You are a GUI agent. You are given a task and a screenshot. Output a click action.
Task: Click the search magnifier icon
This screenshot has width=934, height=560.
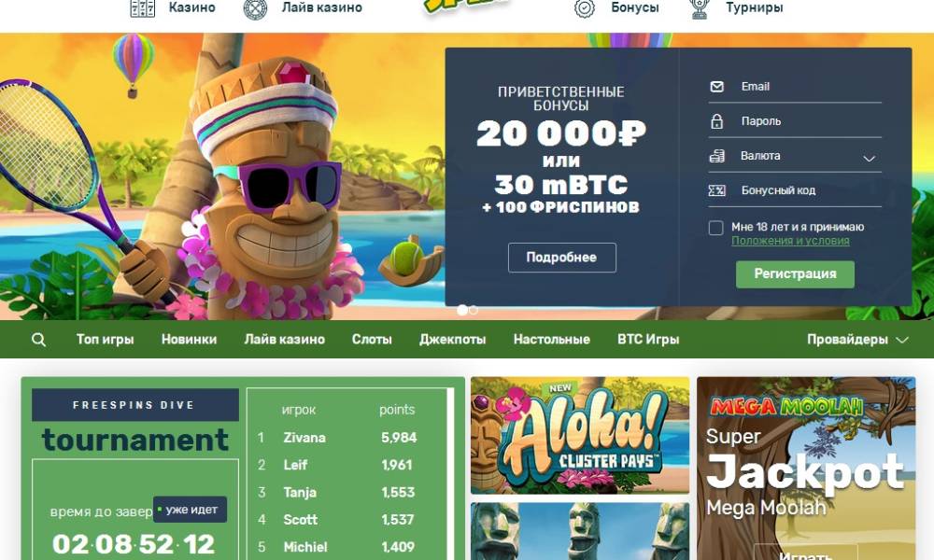(x=38, y=340)
